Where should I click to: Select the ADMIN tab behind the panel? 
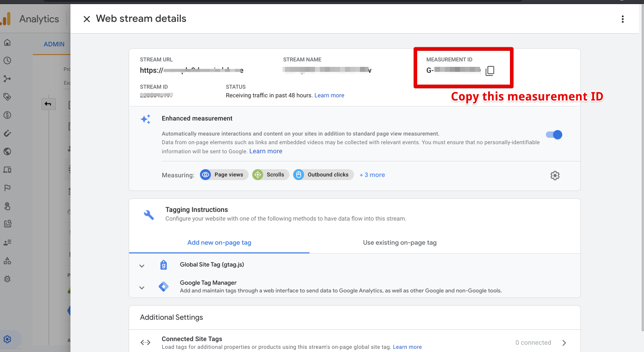[x=54, y=44]
